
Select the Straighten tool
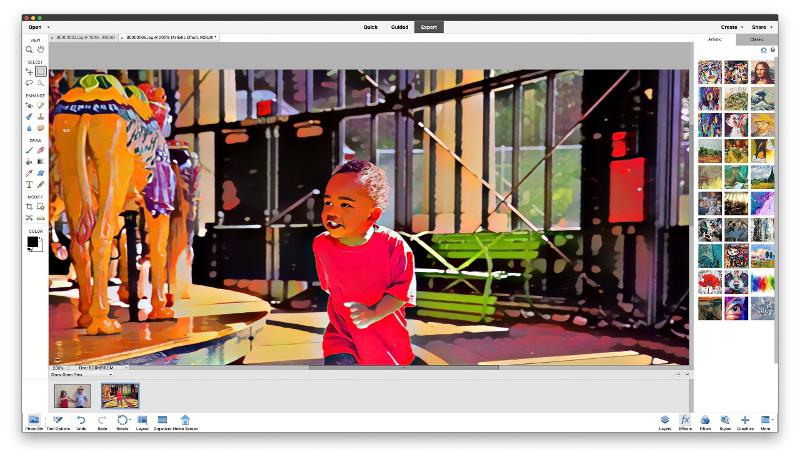[40, 218]
